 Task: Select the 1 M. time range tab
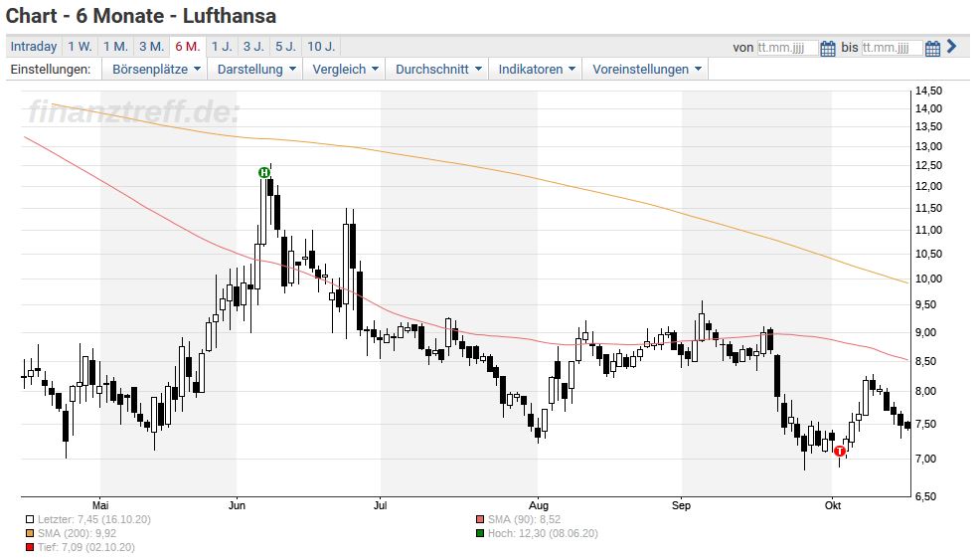coord(115,47)
